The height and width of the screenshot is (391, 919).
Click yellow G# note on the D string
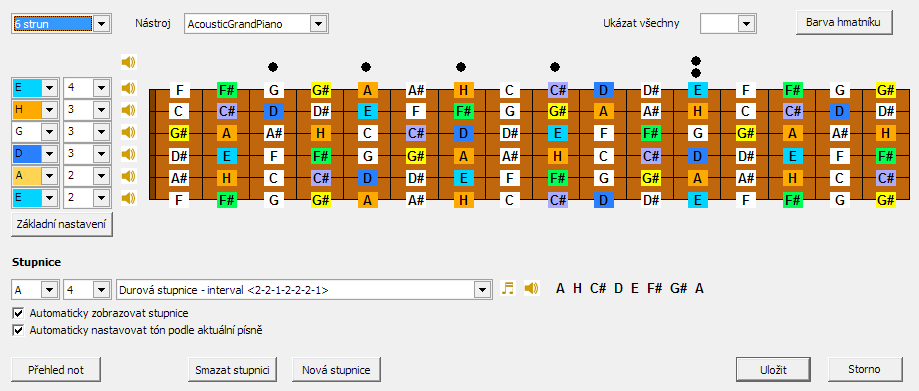[x=415, y=155]
